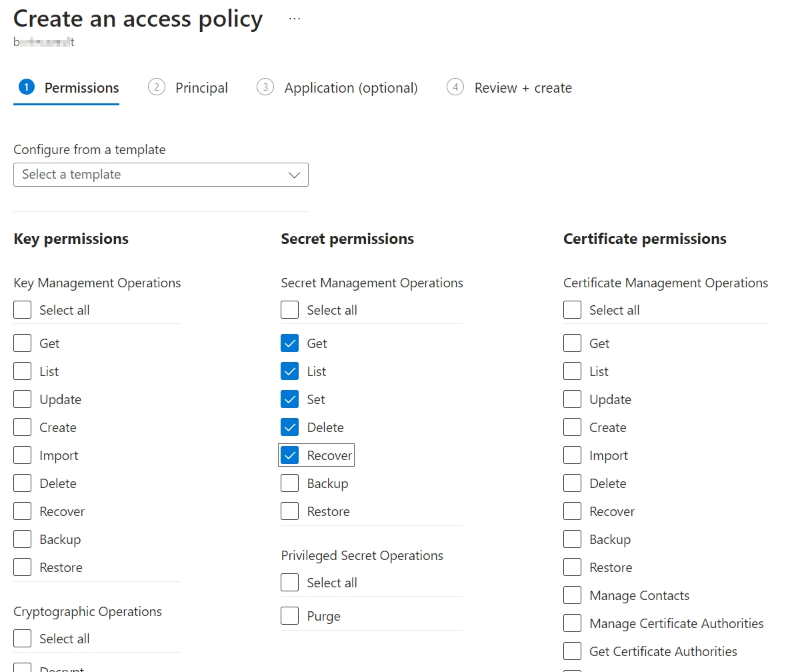Image resolution: width=792 pixels, height=672 pixels.
Task: Switch to the Permissions step tab
Action: (x=69, y=88)
